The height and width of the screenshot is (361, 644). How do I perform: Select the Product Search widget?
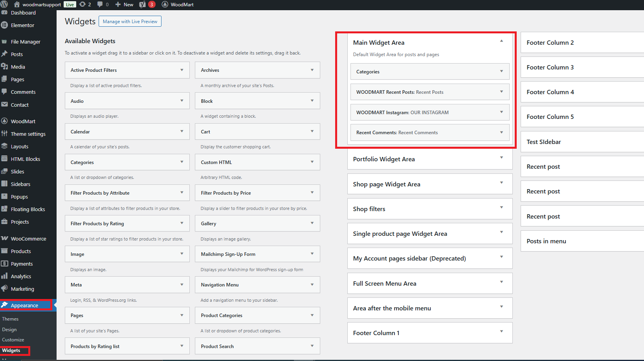tap(257, 346)
